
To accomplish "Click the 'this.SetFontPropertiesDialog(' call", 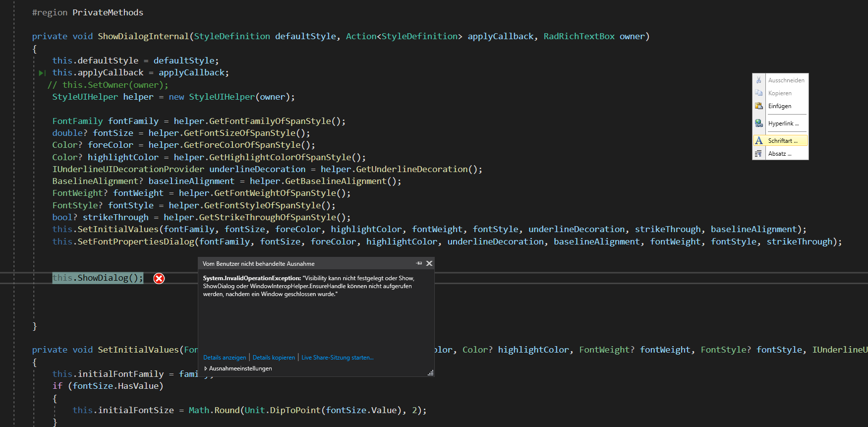I will 125,242.
